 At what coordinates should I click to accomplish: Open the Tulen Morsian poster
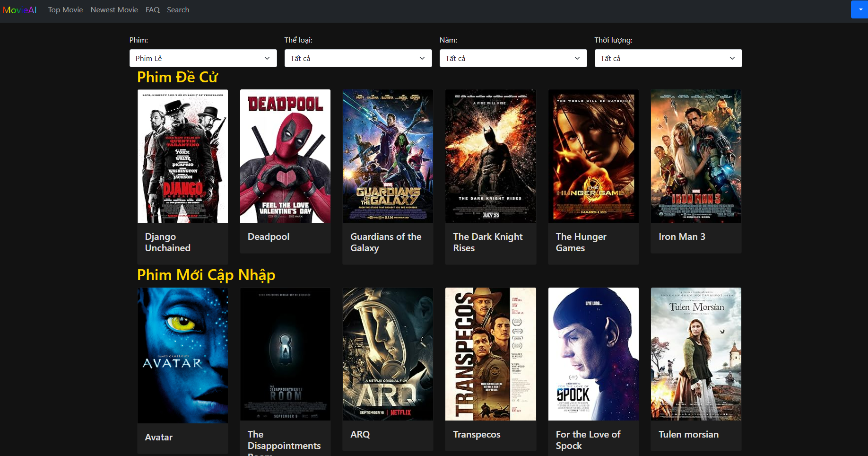point(696,354)
